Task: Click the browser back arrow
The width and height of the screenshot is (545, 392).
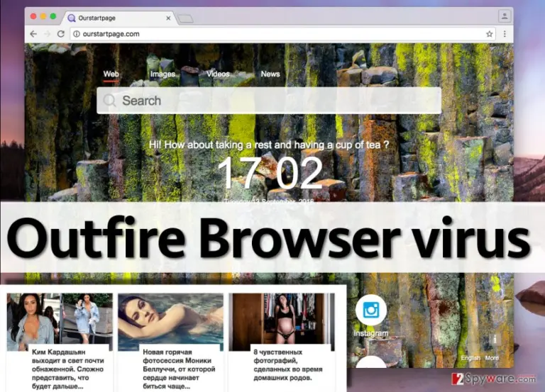Action: coord(33,34)
